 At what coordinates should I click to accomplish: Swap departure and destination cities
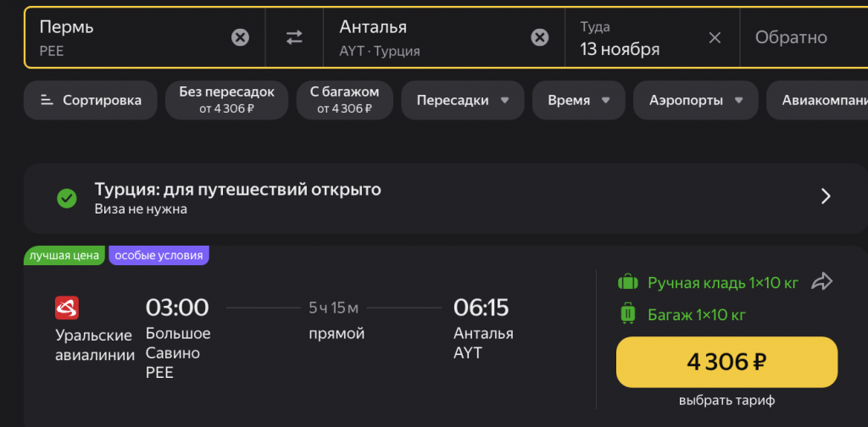(294, 37)
